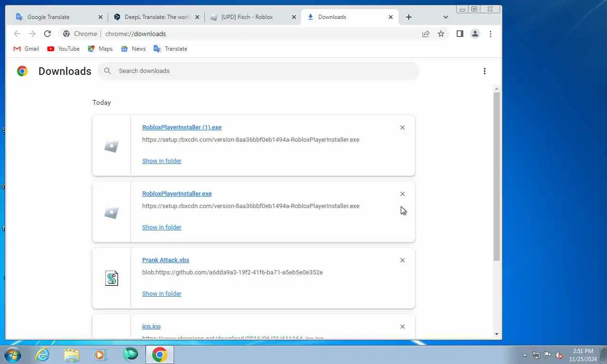Open the RobloxPlayerInstaller.exe file link
607x364 pixels.
click(177, 194)
